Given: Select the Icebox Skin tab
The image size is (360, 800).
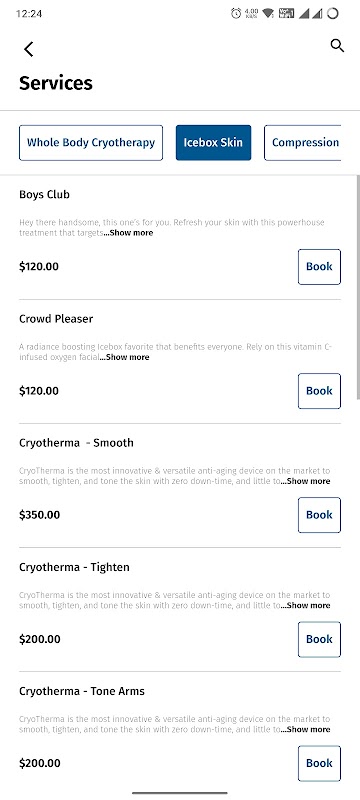Looking at the screenshot, I should pyautogui.click(x=214, y=143).
